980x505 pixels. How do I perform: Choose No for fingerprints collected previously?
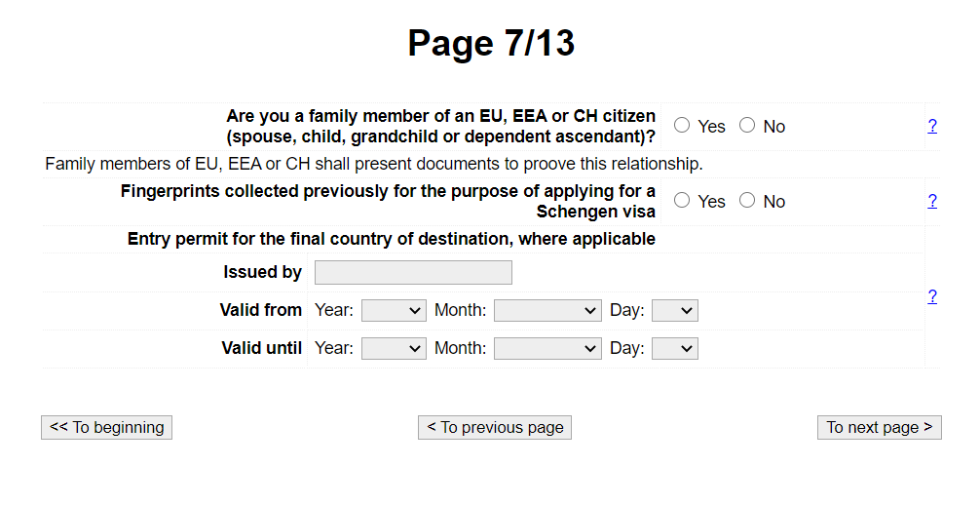click(747, 200)
